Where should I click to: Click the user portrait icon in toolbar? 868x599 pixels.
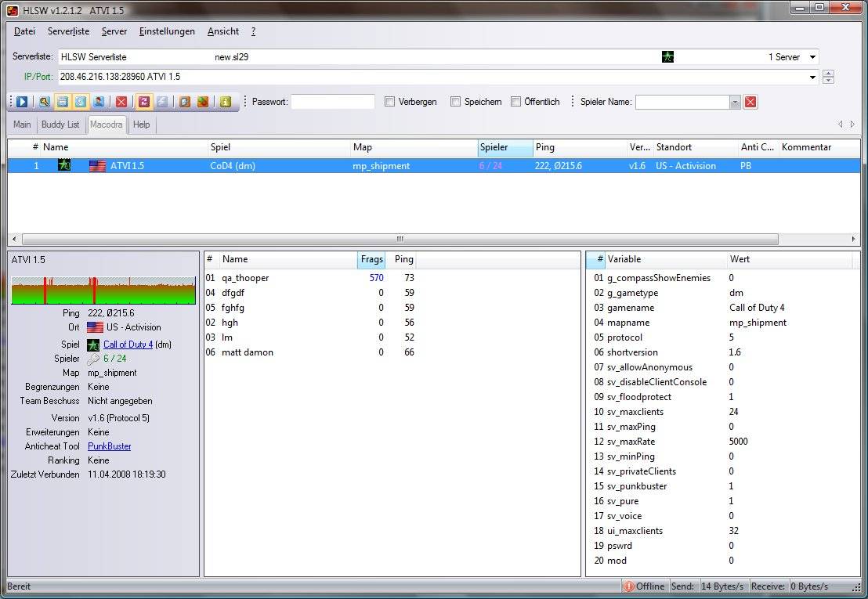(x=99, y=102)
